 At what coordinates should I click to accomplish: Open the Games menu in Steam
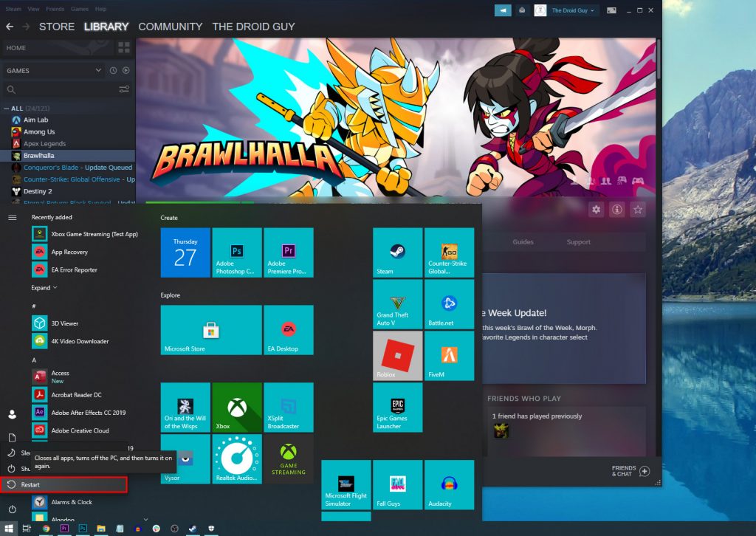[x=80, y=9]
